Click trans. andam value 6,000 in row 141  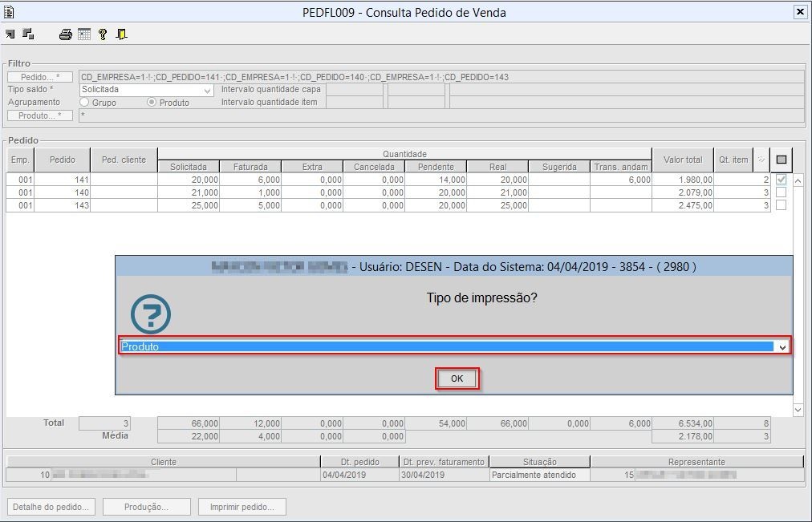coord(621,180)
